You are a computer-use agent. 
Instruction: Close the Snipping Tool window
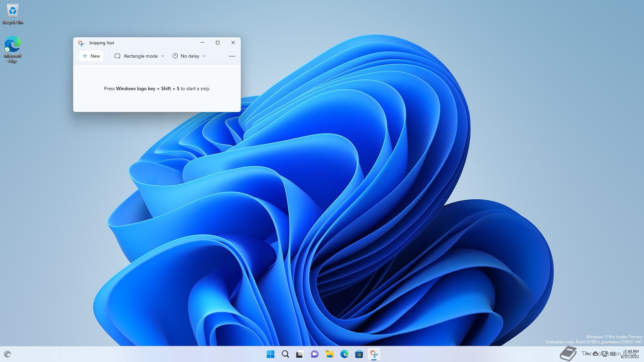pos(233,43)
